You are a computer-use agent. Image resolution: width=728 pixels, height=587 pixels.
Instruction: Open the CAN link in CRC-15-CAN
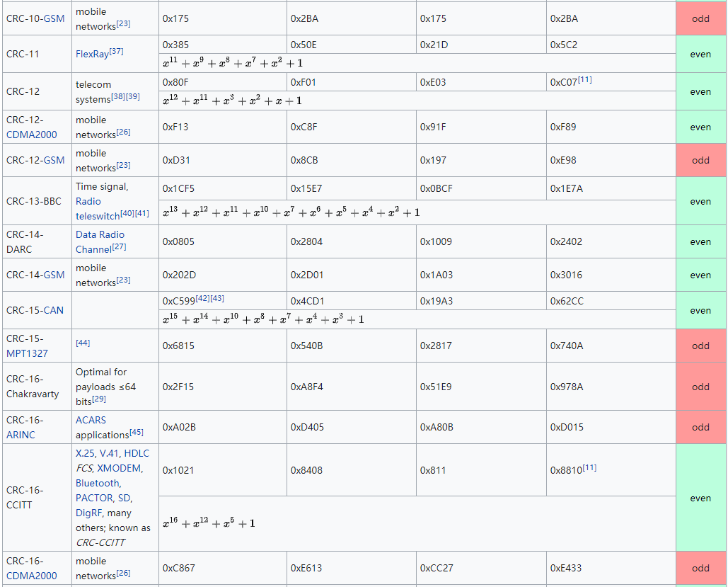click(x=53, y=310)
